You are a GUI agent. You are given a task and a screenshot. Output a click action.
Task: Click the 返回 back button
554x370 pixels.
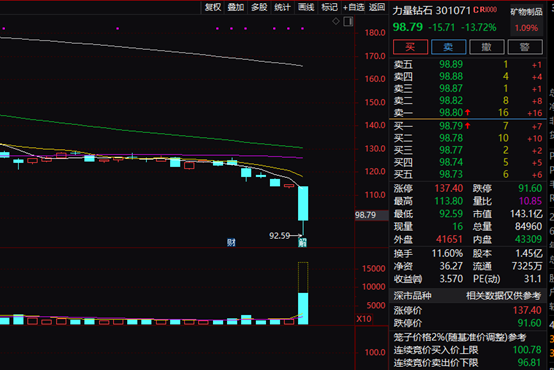coord(377,7)
